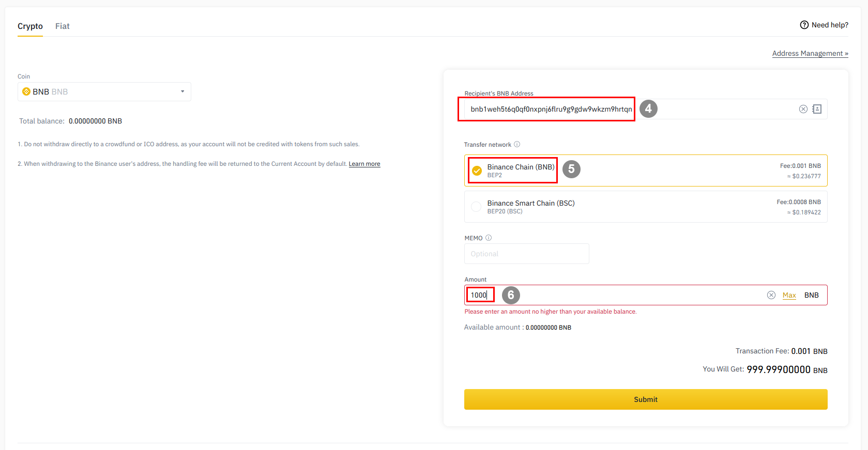Clear the recipient address field icon

803,109
